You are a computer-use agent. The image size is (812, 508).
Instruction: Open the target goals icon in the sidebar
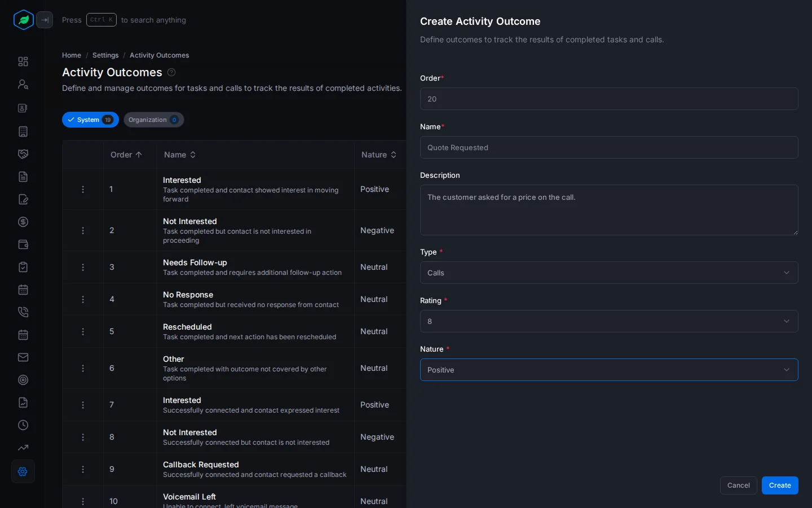click(x=23, y=380)
